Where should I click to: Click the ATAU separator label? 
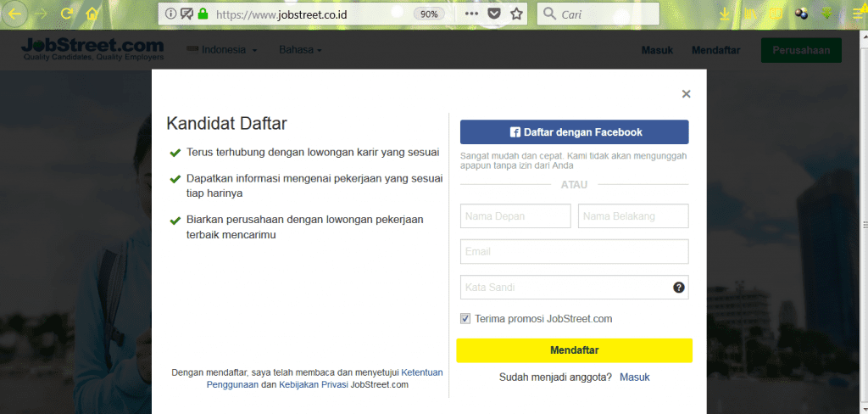[x=574, y=185]
